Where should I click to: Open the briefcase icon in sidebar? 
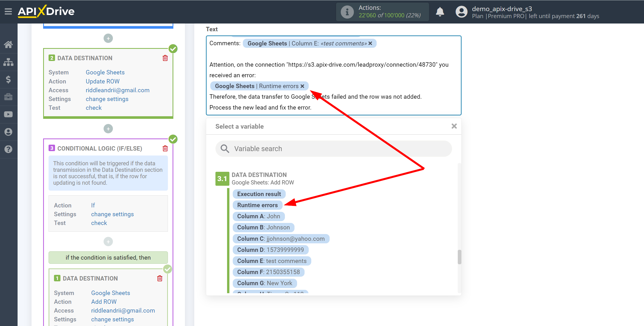pyautogui.click(x=8, y=97)
